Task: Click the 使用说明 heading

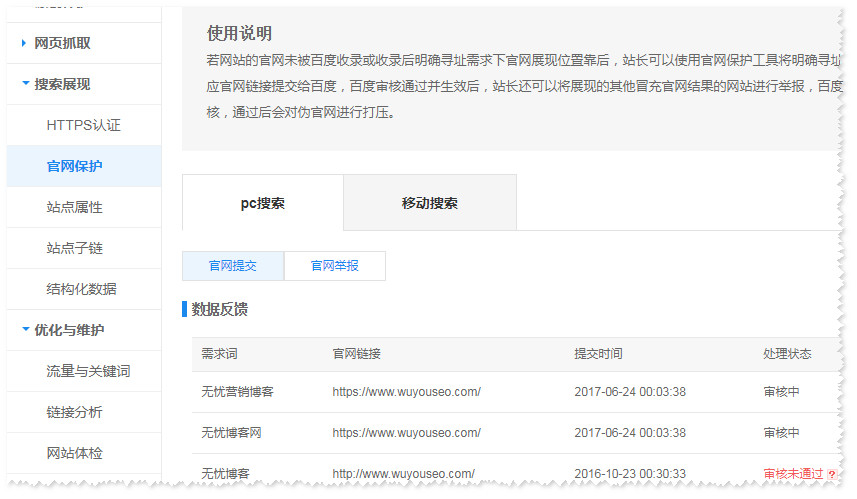Action: click(x=239, y=33)
